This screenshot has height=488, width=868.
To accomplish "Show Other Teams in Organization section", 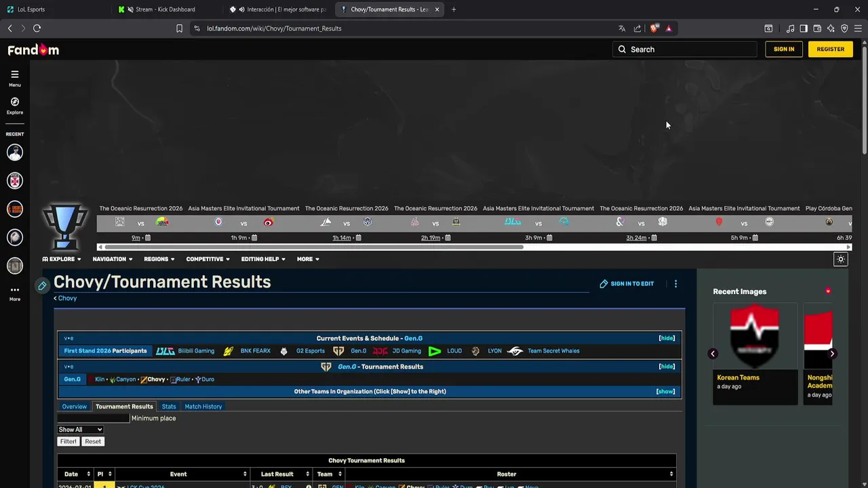I will pyautogui.click(x=665, y=392).
